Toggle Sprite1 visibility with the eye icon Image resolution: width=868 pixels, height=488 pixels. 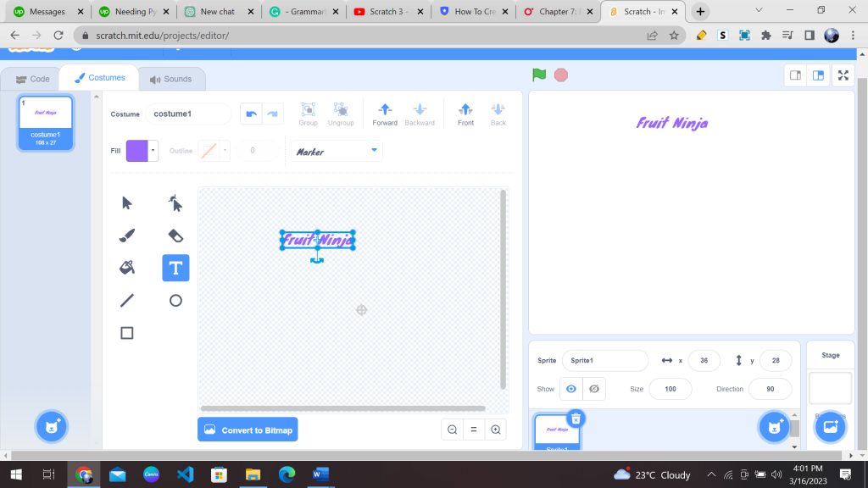[572, 389]
